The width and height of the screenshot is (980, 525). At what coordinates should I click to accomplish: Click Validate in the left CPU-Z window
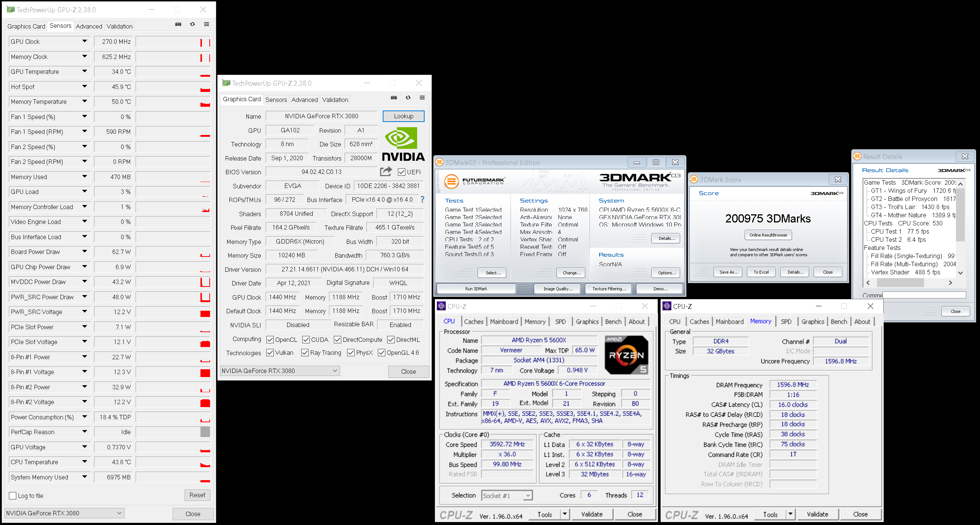pyautogui.click(x=592, y=514)
